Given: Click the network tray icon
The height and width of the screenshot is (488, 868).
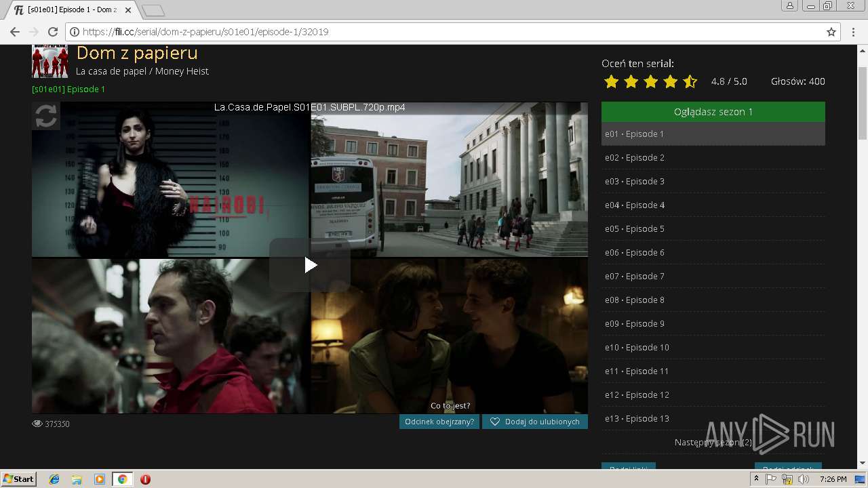Looking at the screenshot, I should (x=787, y=479).
